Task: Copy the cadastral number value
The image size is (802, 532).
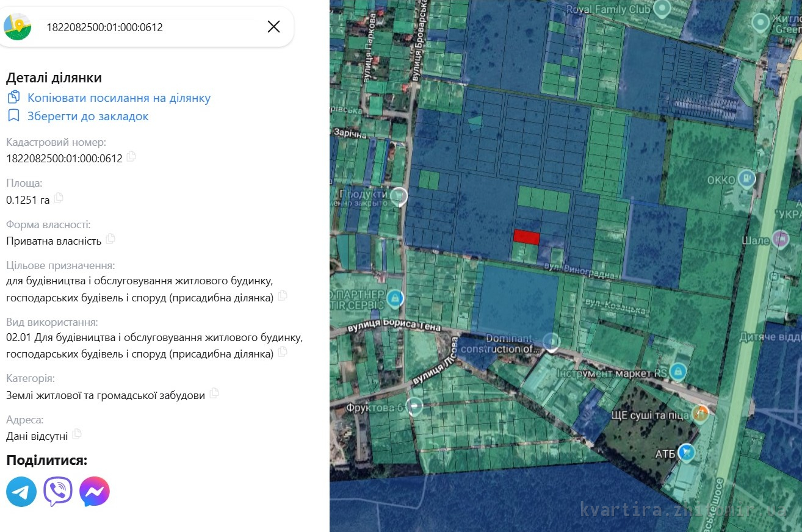Action: point(131,157)
